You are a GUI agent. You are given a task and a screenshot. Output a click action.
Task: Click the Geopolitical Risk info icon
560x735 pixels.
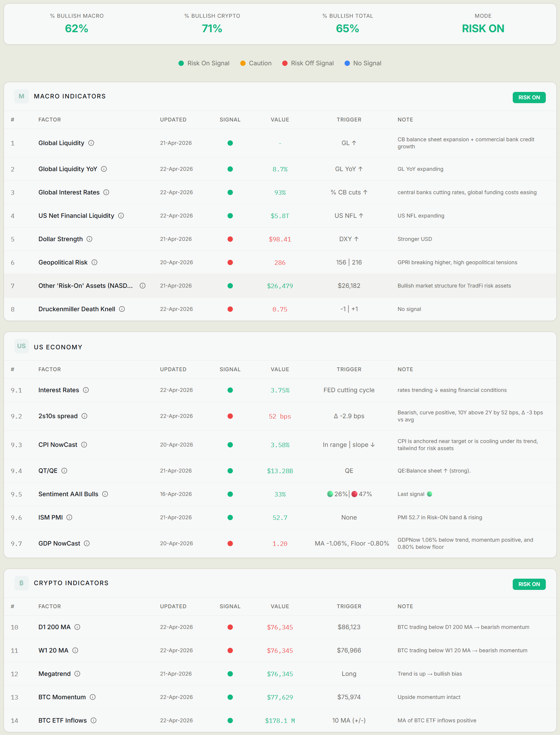pos(94,262)
